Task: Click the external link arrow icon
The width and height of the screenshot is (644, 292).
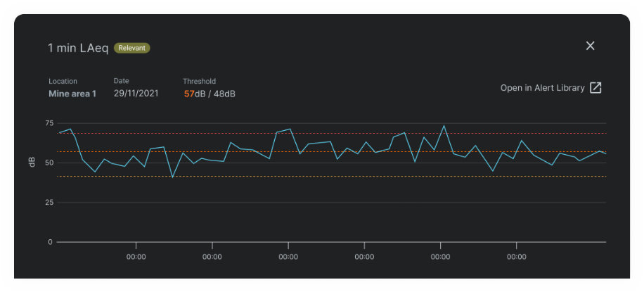Action: pyautogui.click(x=595, y=88)
